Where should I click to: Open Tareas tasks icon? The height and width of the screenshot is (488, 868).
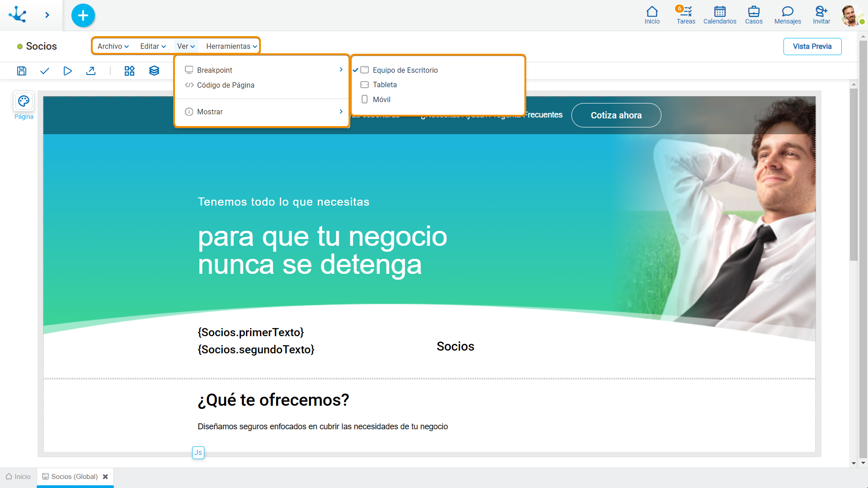(x=686, y=15)
